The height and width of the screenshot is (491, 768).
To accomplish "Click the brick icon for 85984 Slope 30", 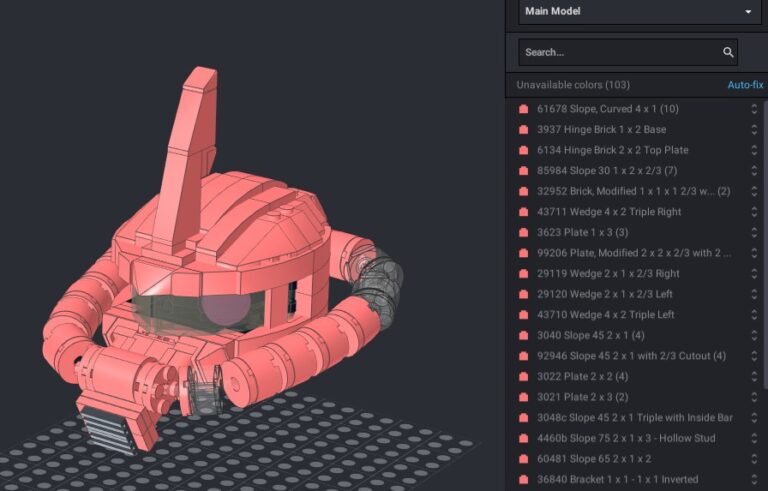I will click(524, 171).
